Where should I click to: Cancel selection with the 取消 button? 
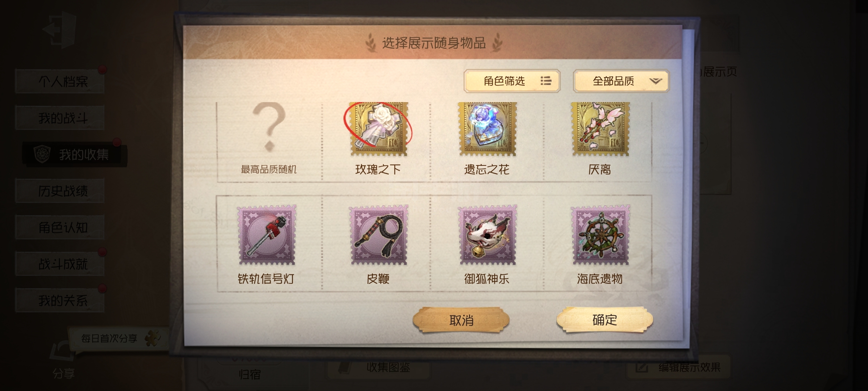(x=461, y=320)
